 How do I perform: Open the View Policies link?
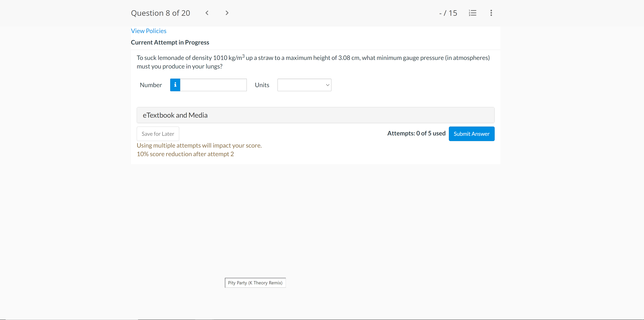[148, 31]
